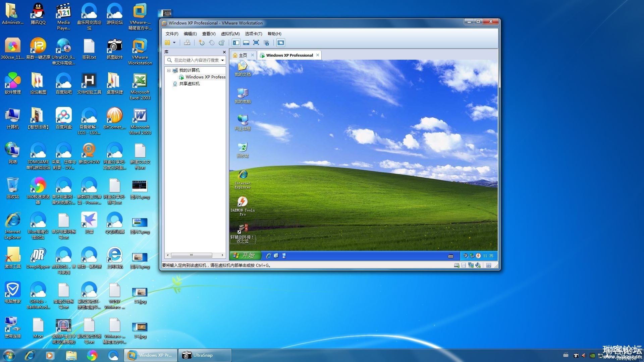
Task: Select VMware Workstation desktop shortcut
Action: point(140,52)
